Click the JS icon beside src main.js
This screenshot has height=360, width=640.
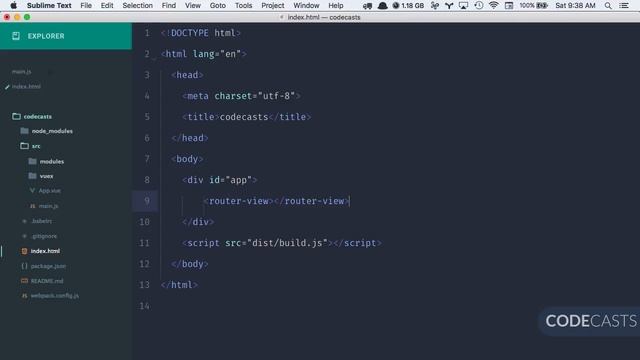point(33,206)
